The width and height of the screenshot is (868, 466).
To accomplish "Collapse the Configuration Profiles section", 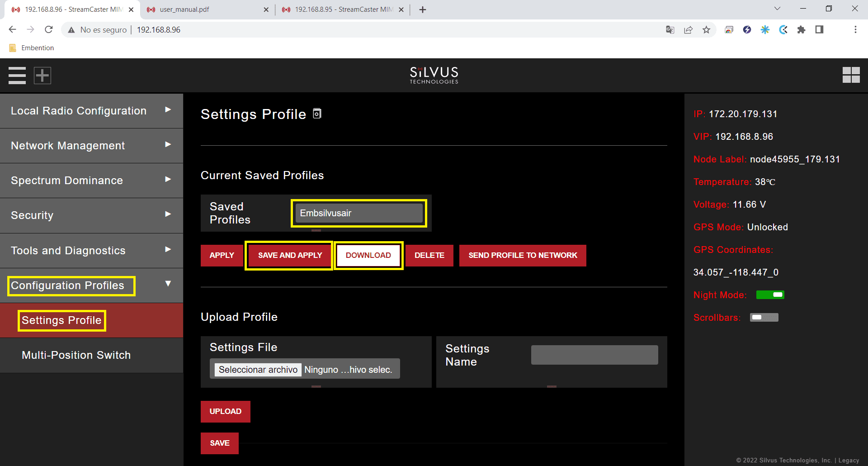I will point(168,284).
